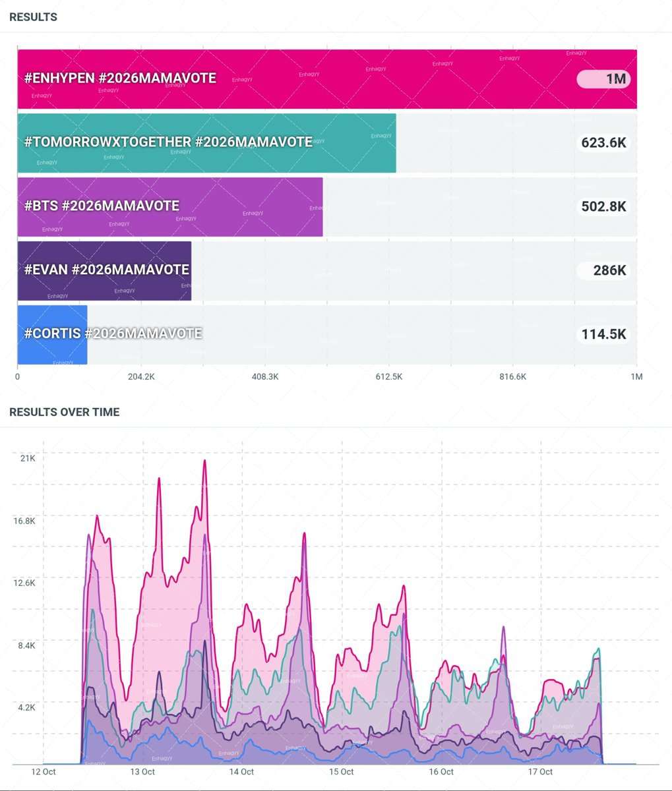The image size is (672, 791).
Task: Click the 1M bar chart axis label
Action: (x=636, y=377)
